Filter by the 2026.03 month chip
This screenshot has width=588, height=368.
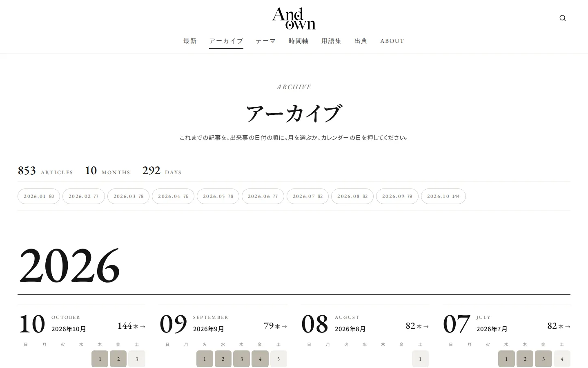129,196
